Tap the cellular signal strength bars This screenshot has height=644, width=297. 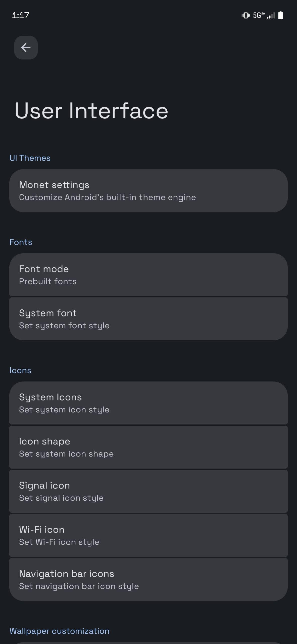tap(271, 16)
